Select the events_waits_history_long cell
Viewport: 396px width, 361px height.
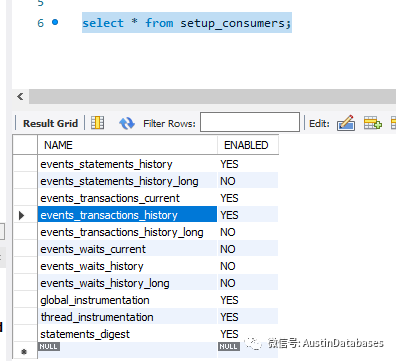pos(127,283)
